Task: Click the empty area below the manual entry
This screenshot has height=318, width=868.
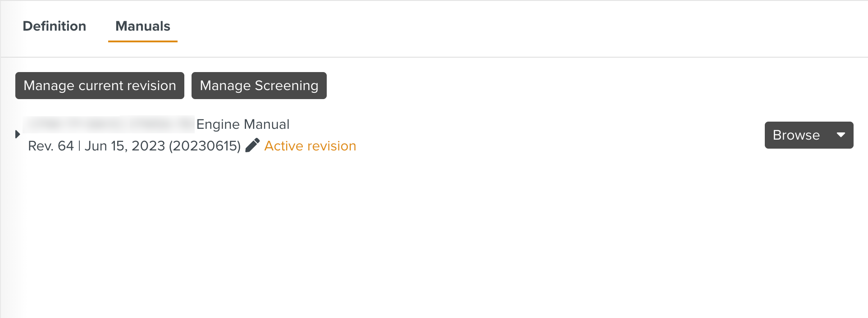Action: tap(406, 234)
